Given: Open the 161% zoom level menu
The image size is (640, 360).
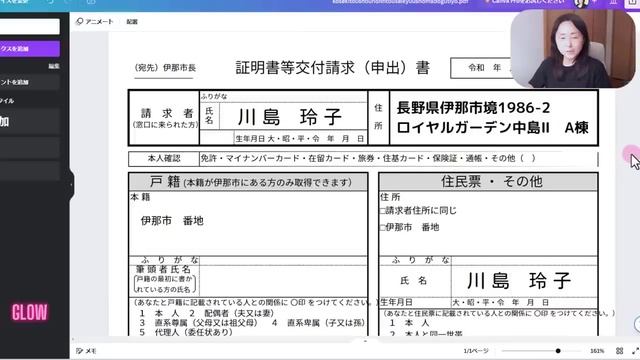Looking at the screenshot, I should [x=597, y=351].
